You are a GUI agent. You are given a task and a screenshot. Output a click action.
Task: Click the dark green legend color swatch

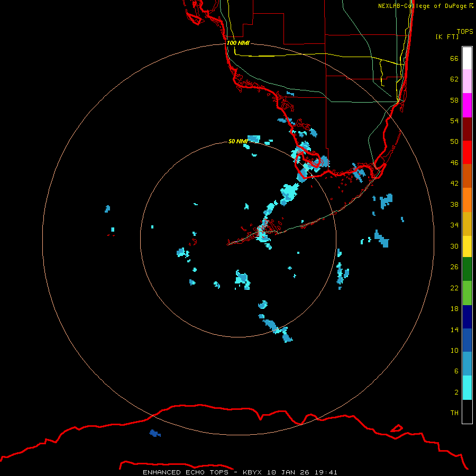(x=467, y=269)
